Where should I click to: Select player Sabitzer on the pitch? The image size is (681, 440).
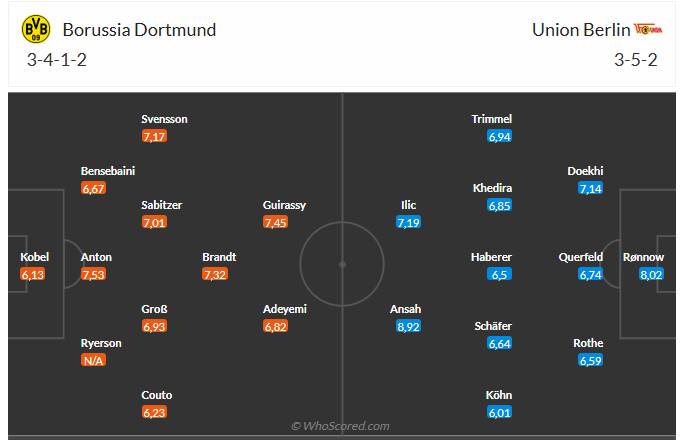tap(161, 205)
